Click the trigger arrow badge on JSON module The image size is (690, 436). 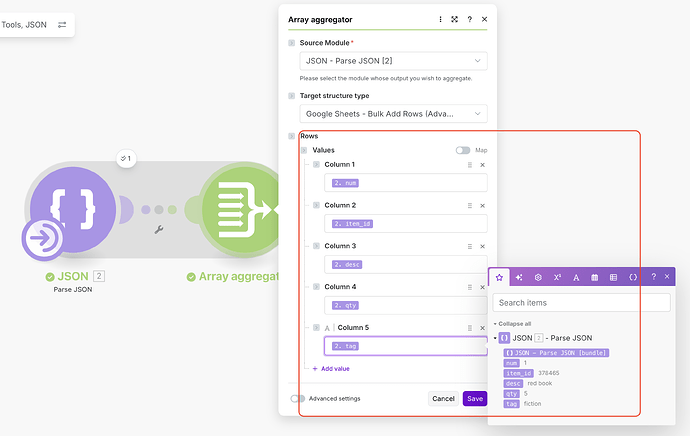[43, 238]
